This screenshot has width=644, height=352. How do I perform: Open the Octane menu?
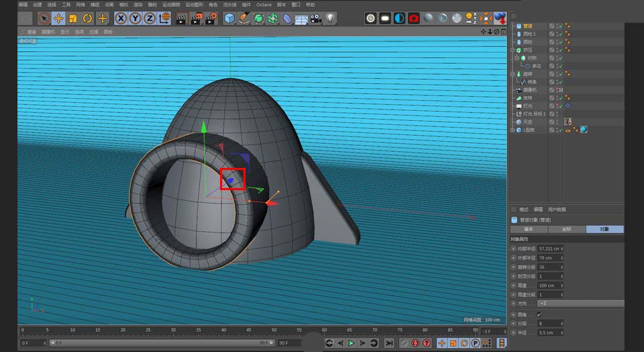(x=264, y=5)
